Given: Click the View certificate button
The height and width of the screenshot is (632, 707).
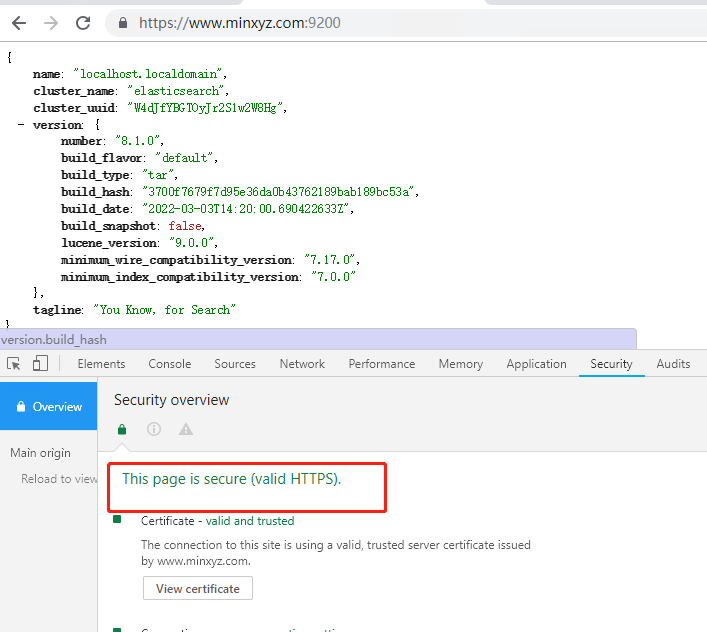Looking at the screenshot, I should (197, 588).
